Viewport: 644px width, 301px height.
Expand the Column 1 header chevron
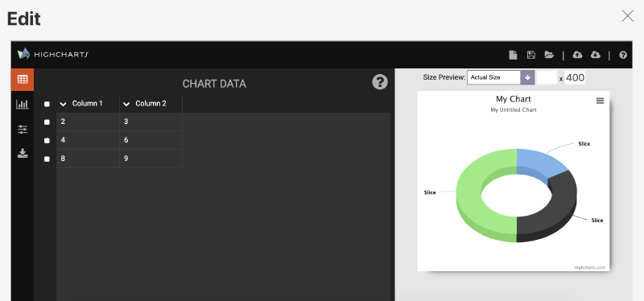63,105
